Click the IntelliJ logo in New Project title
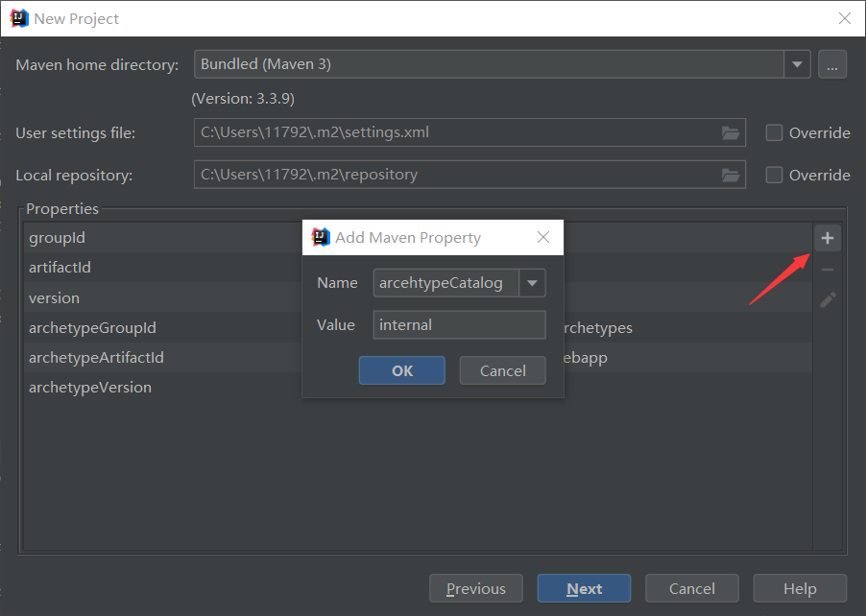 [x=19, y=18]
